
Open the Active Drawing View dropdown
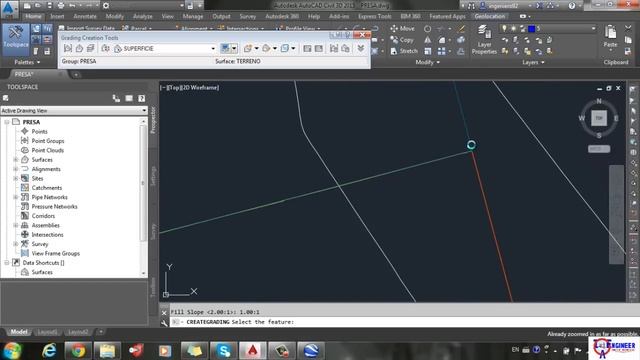point(74,111)
